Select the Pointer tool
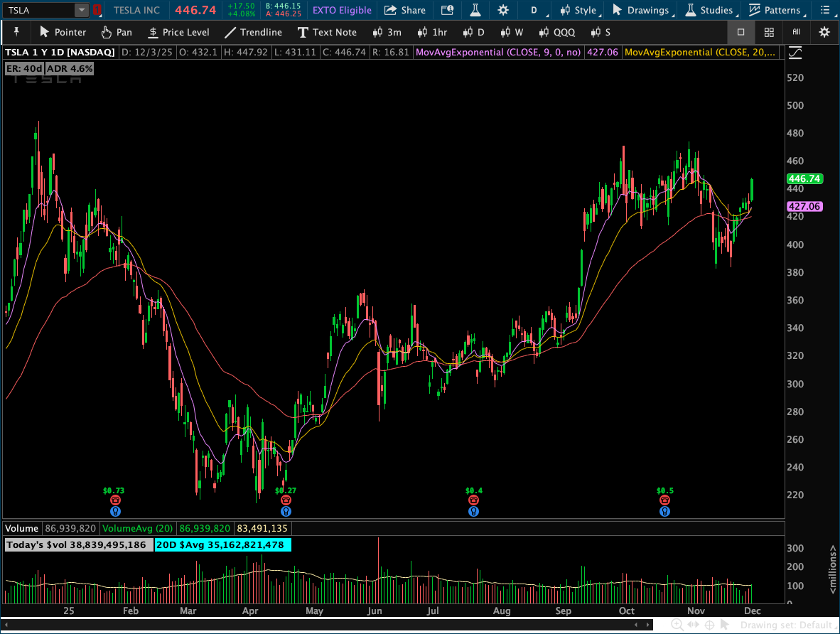Viewport: 840px width, 634px height. click(x=63, y=32)
